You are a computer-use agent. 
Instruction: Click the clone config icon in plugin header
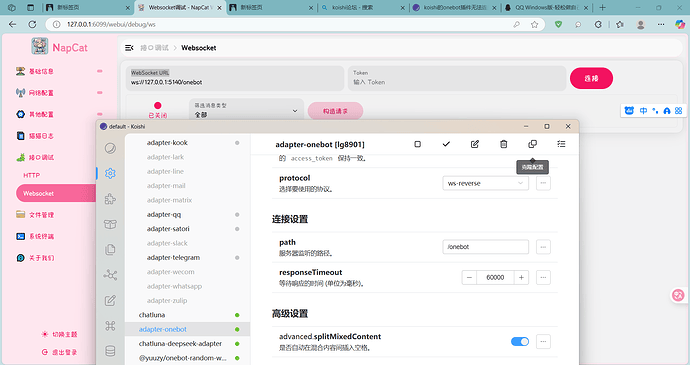[x=532, y=144]
